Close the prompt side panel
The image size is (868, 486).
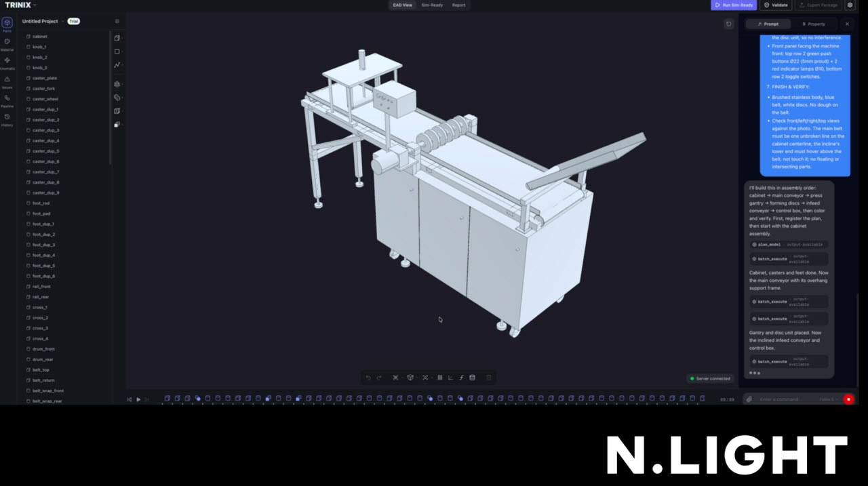(847, 24)
